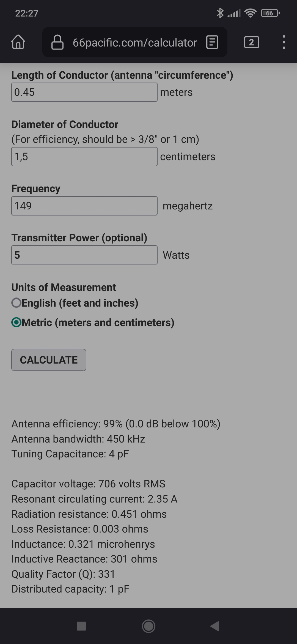Click the CALCULATE button
Viewport: 297px width, 644px height.
[49, 360]
